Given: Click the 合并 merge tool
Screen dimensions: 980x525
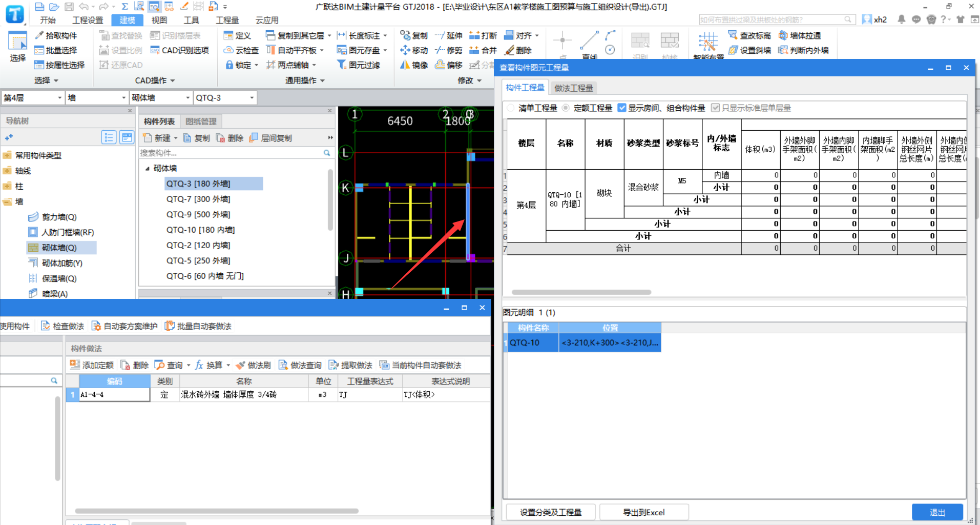Looking at the screenshot, I should 483,50.
